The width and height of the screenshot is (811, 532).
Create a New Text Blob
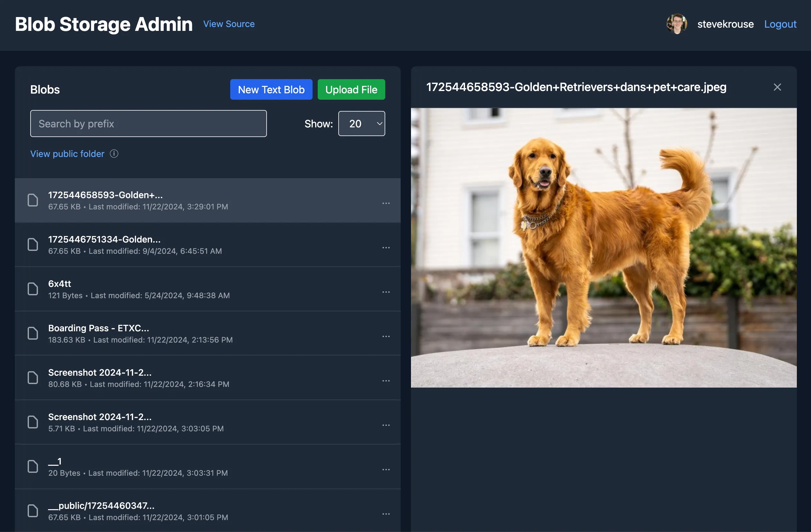pyautogui.click(x=271, y=89)
